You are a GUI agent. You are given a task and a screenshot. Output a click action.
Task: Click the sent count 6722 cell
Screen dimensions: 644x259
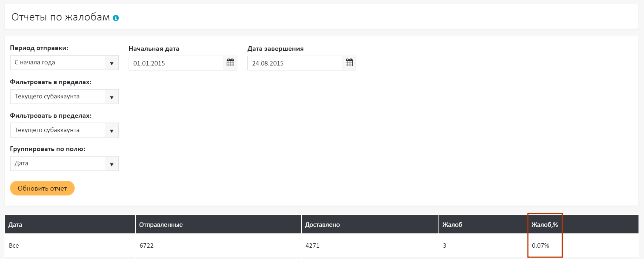pos(147,245)
